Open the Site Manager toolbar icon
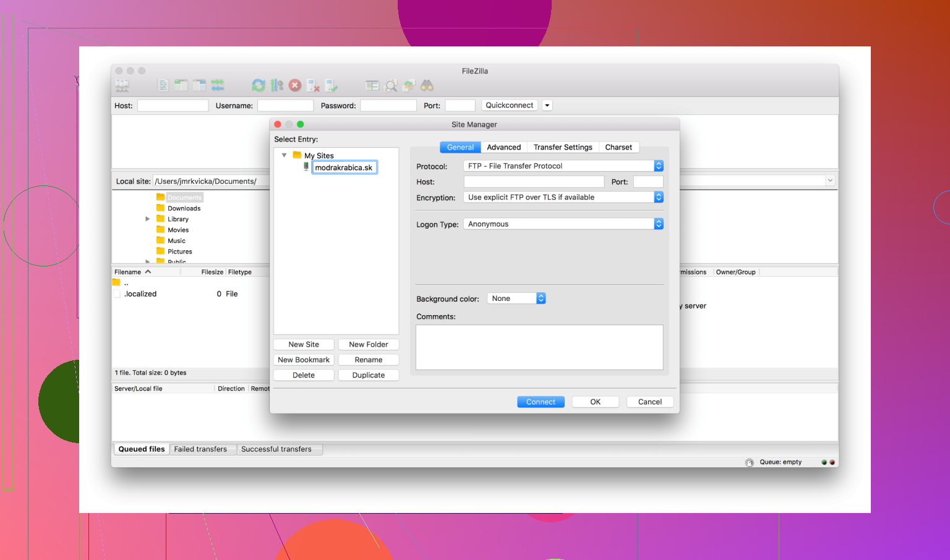 point(122,85)
